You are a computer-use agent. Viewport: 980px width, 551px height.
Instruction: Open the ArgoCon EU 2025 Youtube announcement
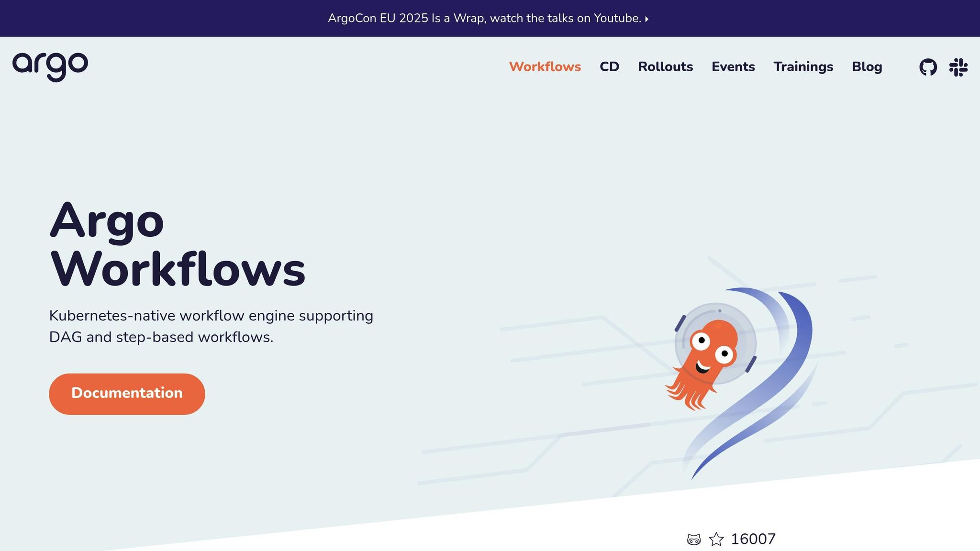coord(484,19)
